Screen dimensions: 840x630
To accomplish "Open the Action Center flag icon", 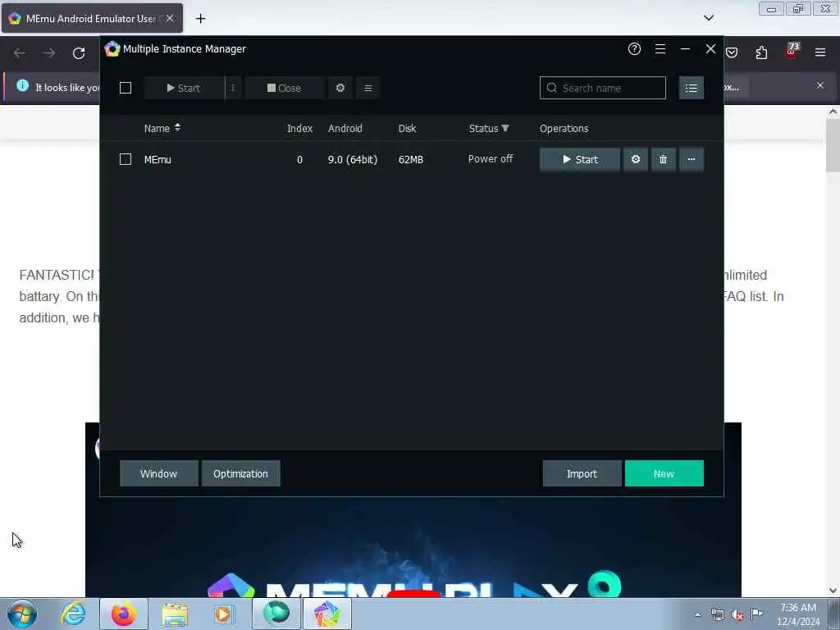I will pyautogui.click(x=756, y=614).
